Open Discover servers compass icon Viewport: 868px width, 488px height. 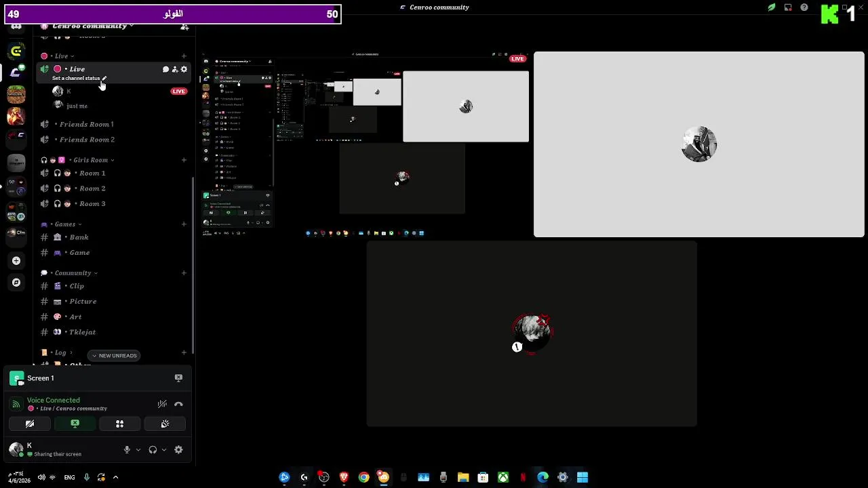point(16,282)
